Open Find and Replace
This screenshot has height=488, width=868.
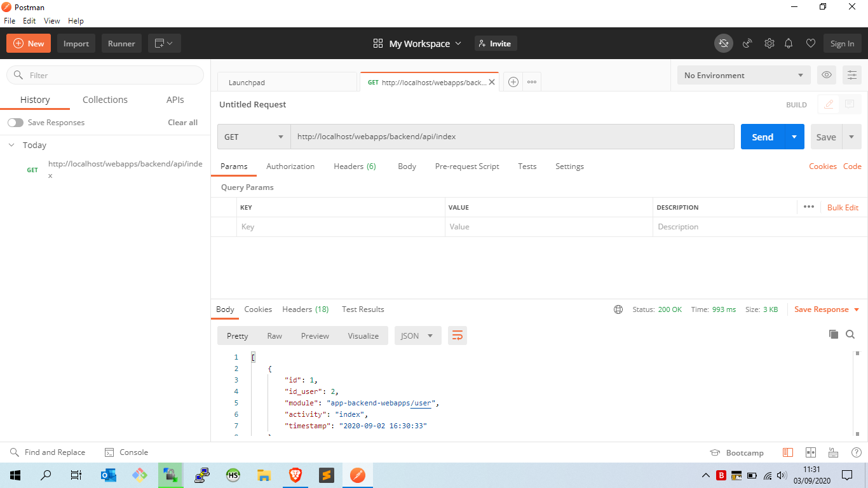coord(48,452)
